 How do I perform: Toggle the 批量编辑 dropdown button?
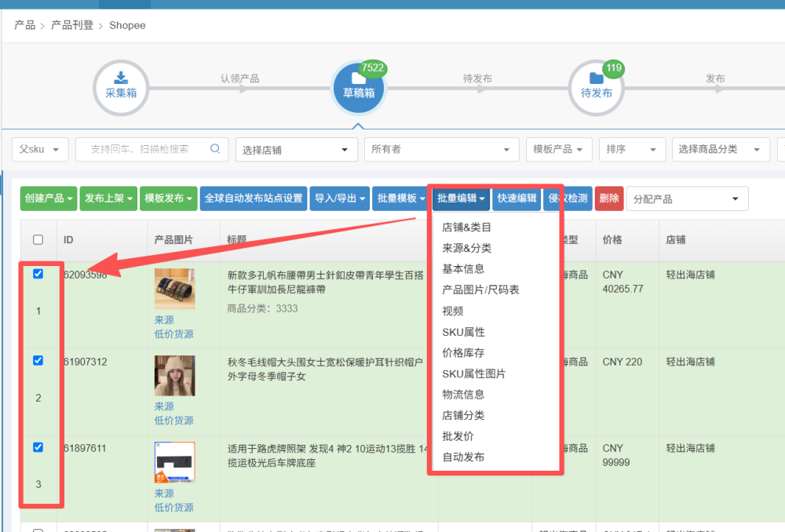[461, 199]
